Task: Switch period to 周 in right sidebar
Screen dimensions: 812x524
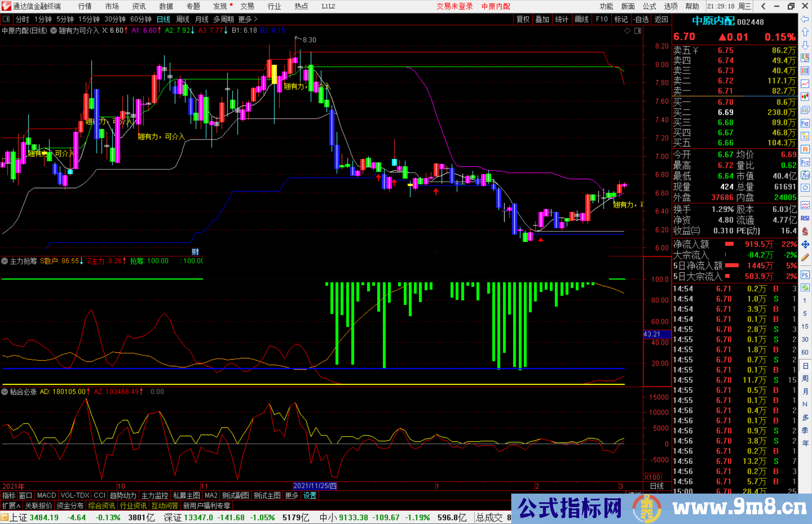Action: click(805, 378)
